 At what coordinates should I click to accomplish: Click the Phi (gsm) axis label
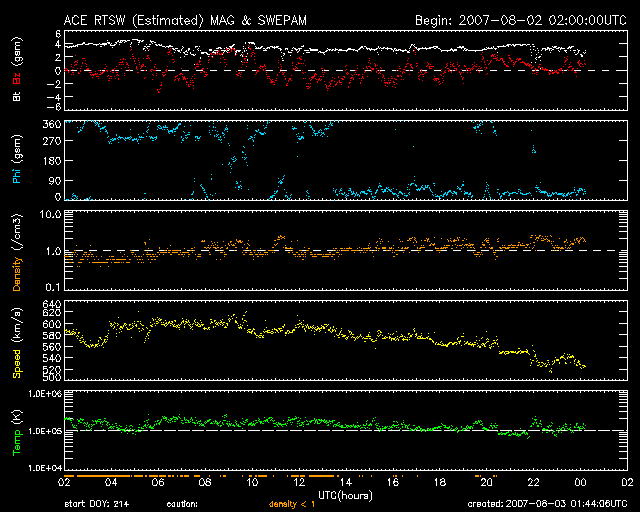pyautogui.click(x=16, y=163)
